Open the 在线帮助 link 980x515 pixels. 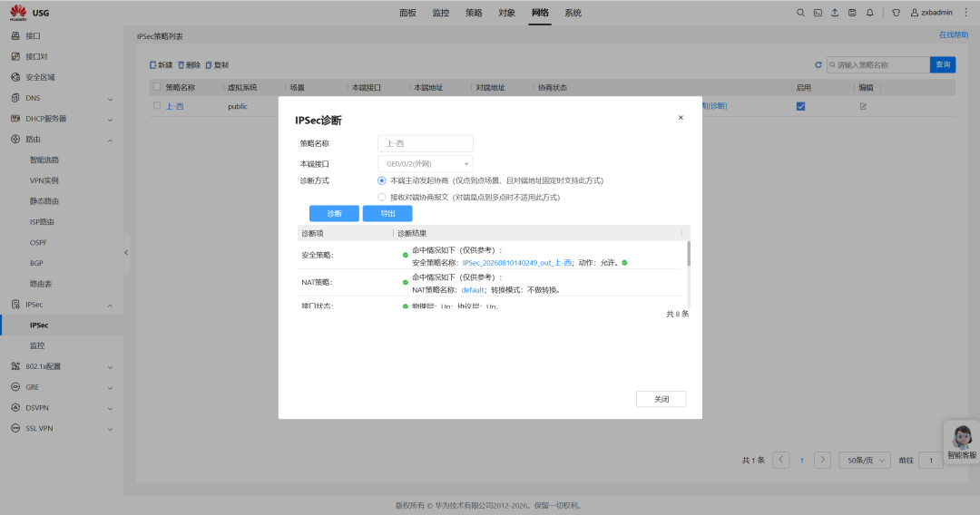pos(954,35)
